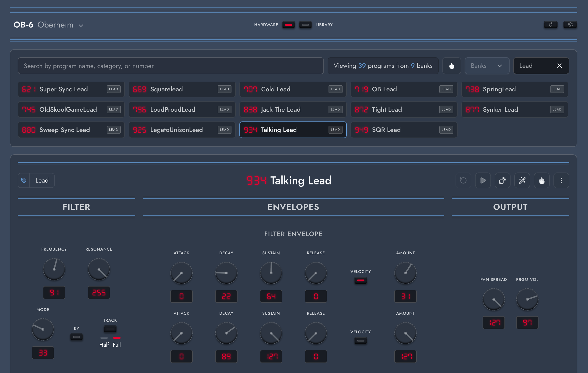Click the copy-send program icon
588x373 pixels.
tap(502, 180)
